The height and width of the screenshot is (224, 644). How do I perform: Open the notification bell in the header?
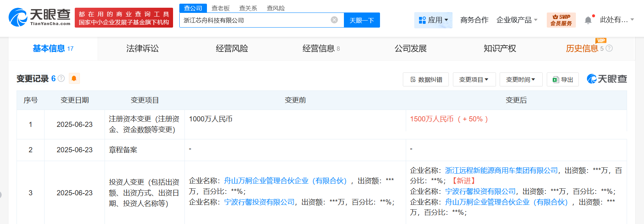pos(588,20)
